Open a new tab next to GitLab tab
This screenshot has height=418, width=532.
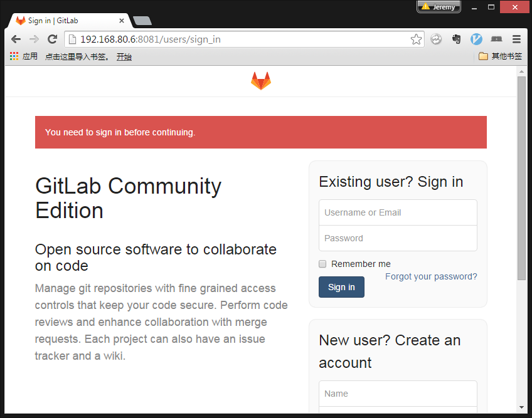[x=142, y=21]
